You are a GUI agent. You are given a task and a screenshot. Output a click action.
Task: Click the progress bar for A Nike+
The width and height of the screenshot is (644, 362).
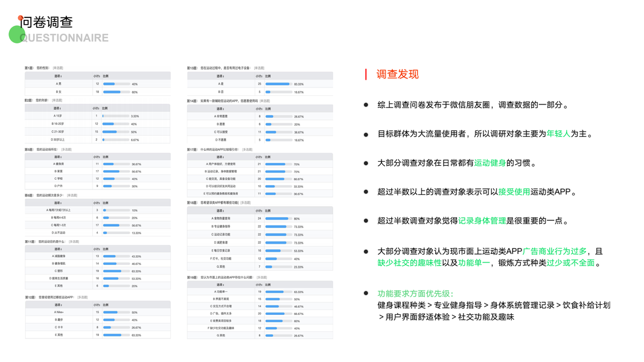116,313
